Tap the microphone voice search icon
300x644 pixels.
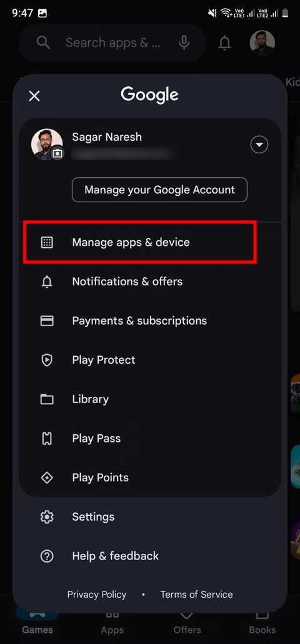tap(184, 43)
